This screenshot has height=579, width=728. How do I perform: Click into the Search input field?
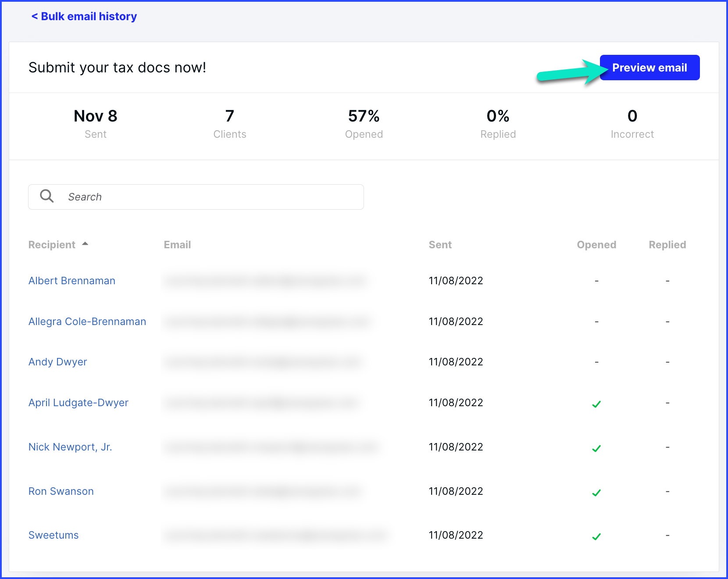tap(196, 197)
